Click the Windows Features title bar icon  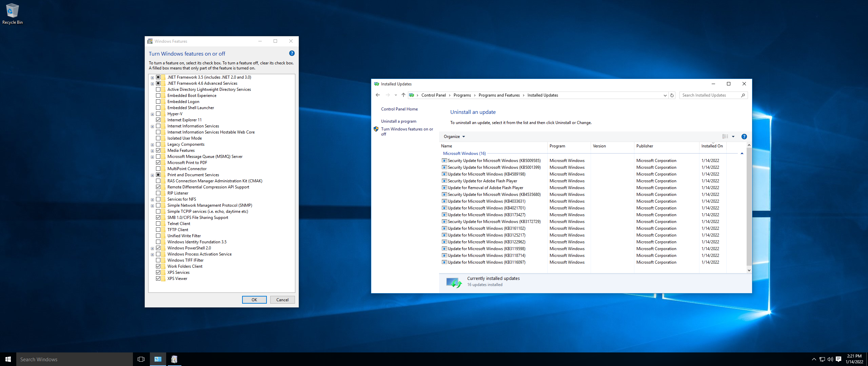point(150,41)
